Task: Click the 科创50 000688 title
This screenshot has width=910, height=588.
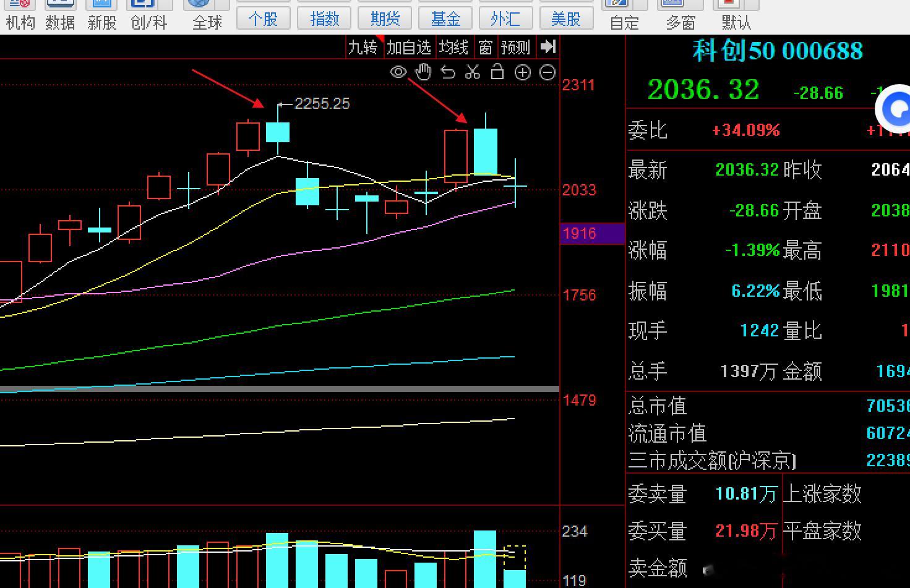Action: (777, 51)
